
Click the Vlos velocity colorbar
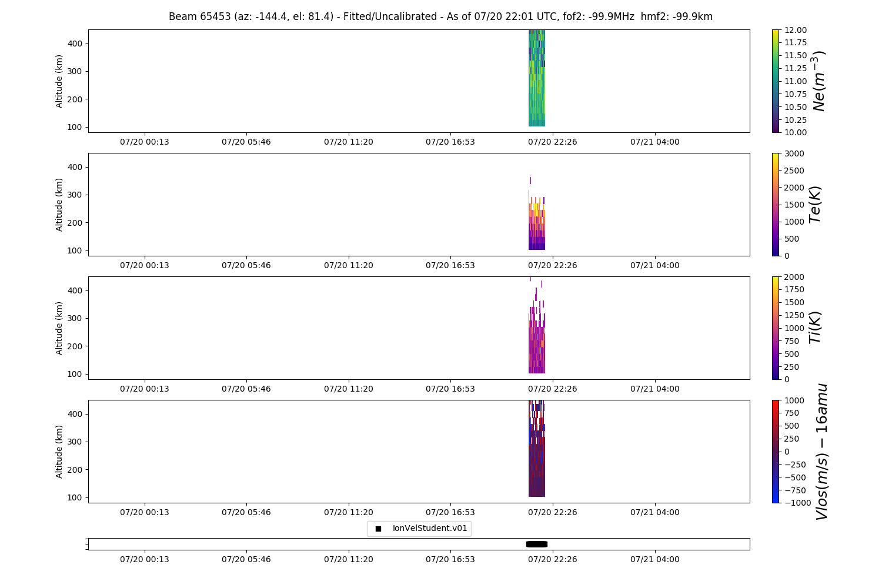click(776, 452)
